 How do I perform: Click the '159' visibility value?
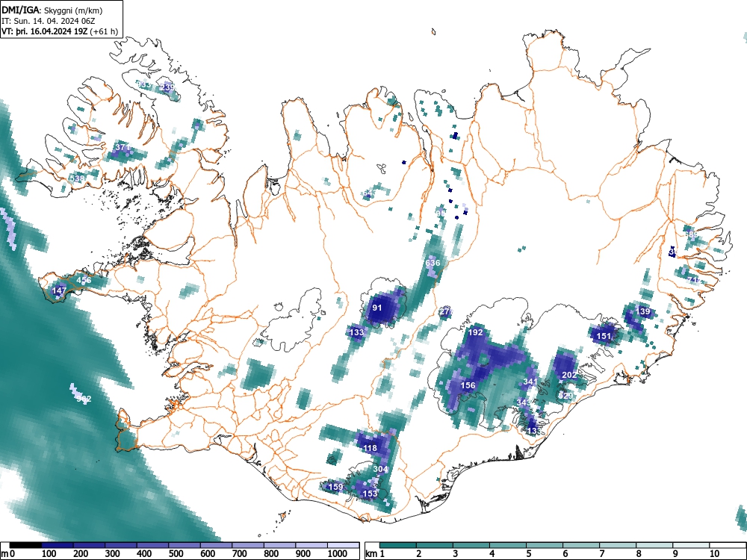[336, 487]
